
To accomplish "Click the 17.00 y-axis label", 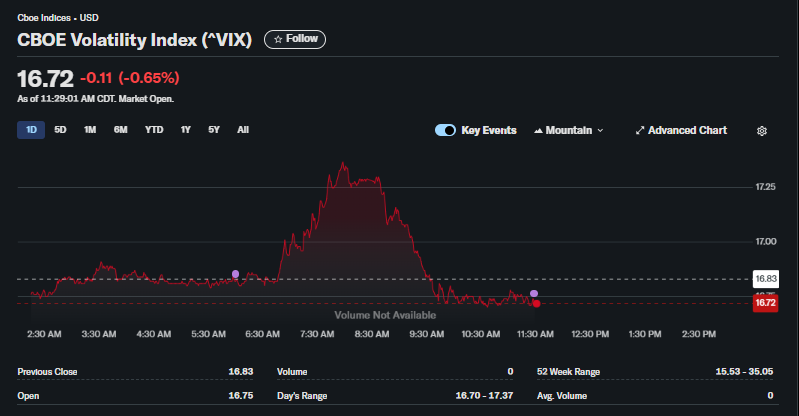I will click(x=765, y=242).
